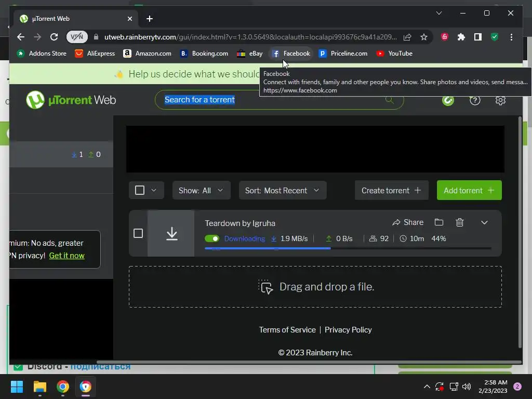Open the notification badge in the system tray
532x399 pixels.
point(517,387)
